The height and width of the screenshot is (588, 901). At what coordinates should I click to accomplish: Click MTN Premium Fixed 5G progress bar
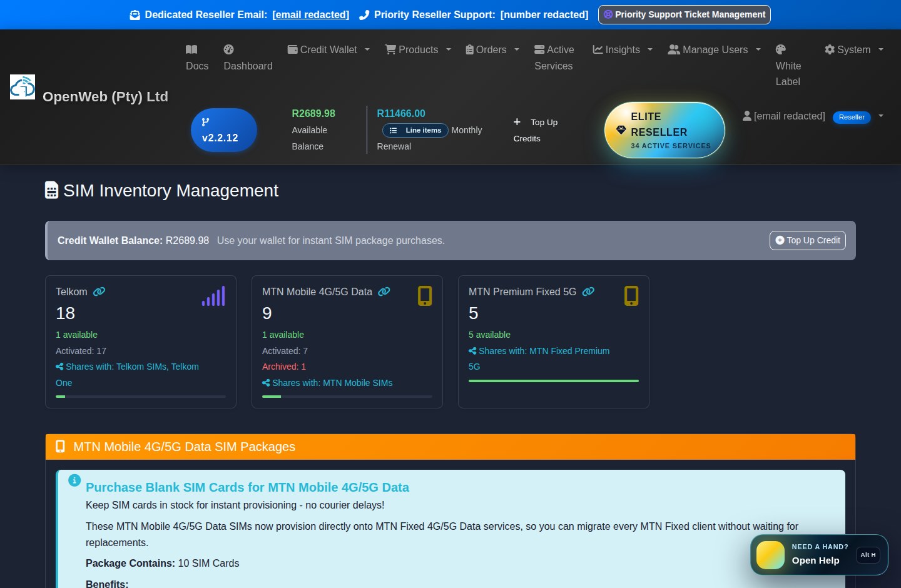click(x=554, y=380)
